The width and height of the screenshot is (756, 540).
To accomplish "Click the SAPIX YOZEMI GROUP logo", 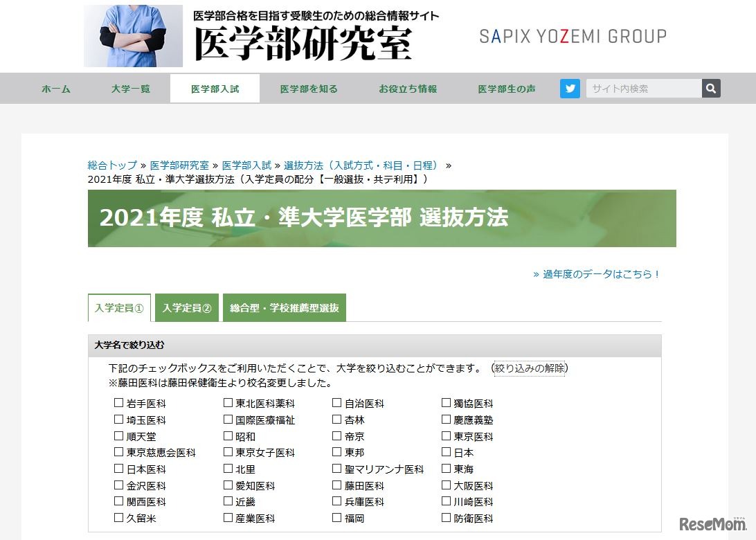I will pyautogui.click(x=572, y=35).
